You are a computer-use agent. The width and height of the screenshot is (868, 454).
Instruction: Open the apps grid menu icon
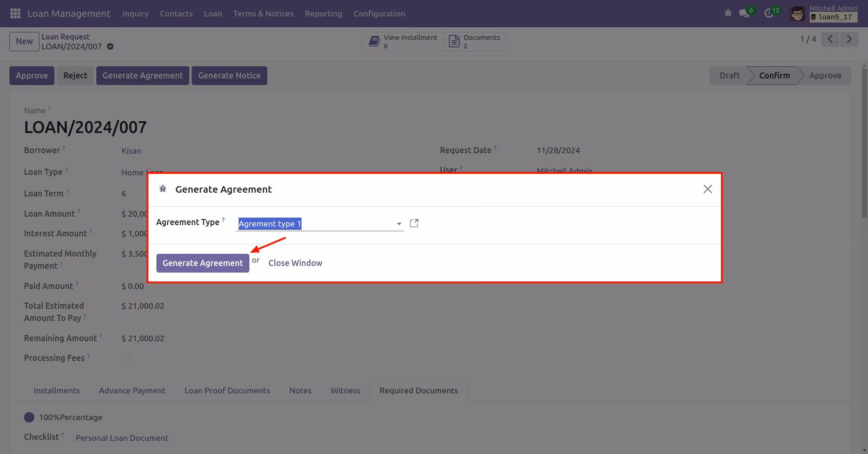tap(15, 14)
